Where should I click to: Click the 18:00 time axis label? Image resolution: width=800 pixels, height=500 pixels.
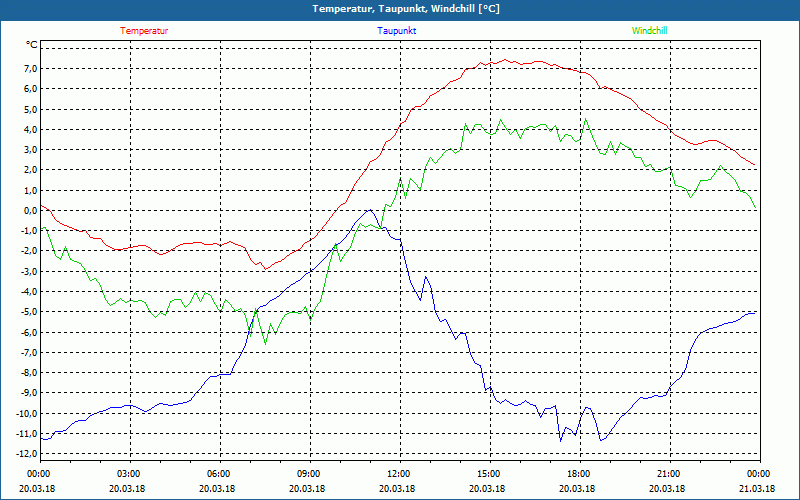[x=578, y=474]
